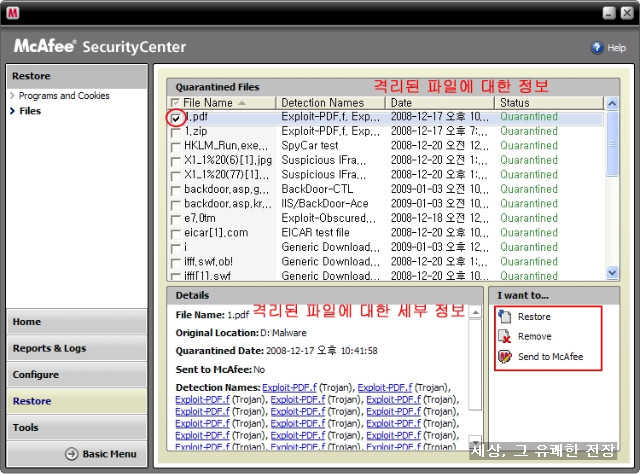Click the Send to McAfee shield icon

point(505,356)
